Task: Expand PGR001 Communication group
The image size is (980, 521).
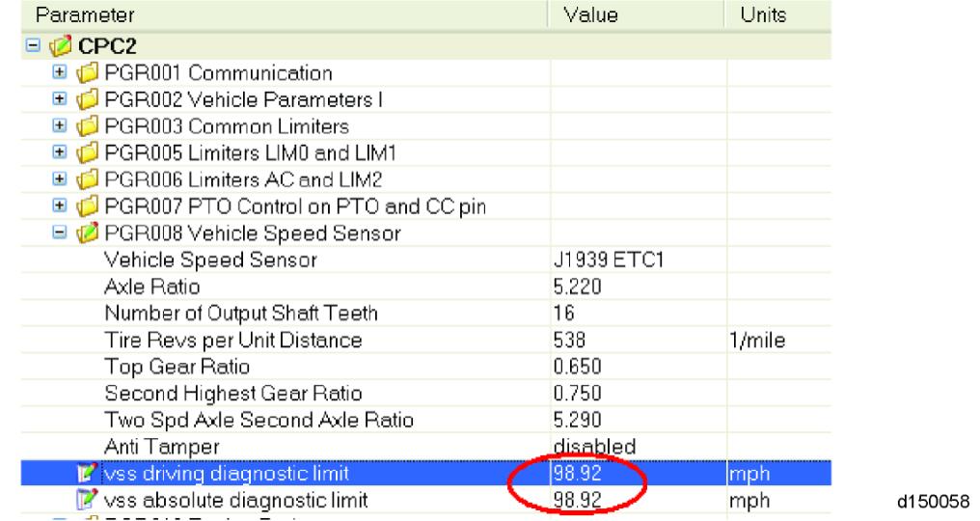Action: (x=60, y=72)
